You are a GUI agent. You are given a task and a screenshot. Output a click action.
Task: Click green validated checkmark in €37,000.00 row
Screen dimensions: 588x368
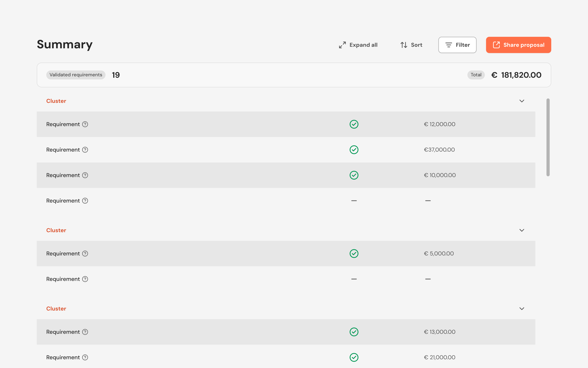(x=354, y=150)
